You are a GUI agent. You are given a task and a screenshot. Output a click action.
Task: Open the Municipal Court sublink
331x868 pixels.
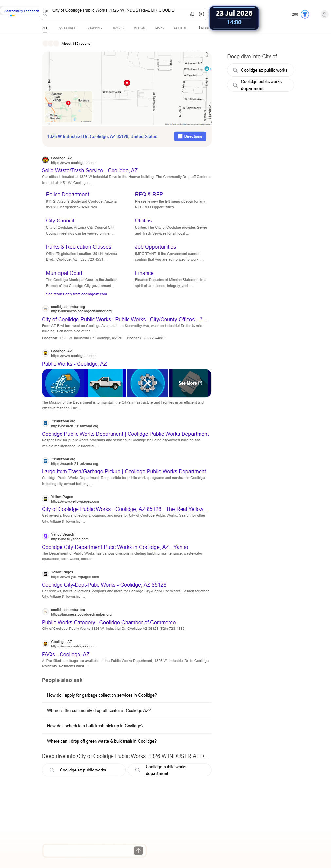(x=64, y=273)
